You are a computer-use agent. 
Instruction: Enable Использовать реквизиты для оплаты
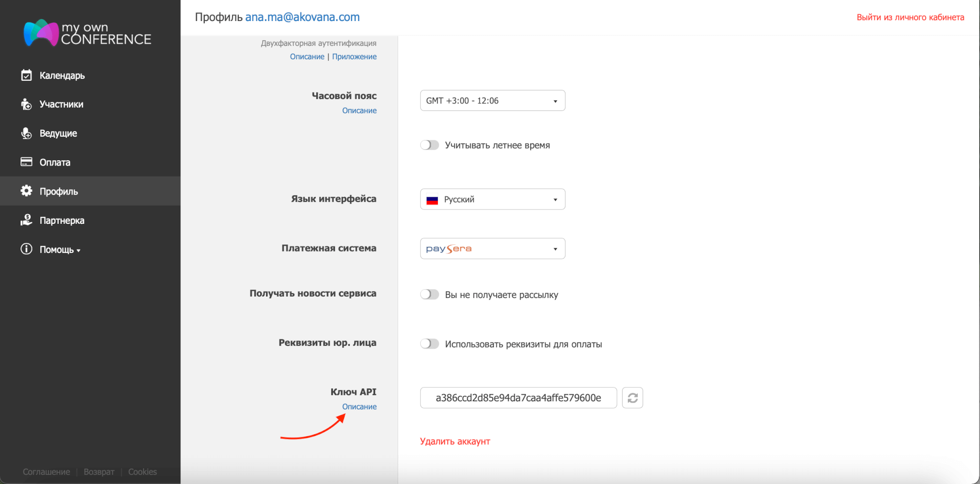tap(429, 343)
